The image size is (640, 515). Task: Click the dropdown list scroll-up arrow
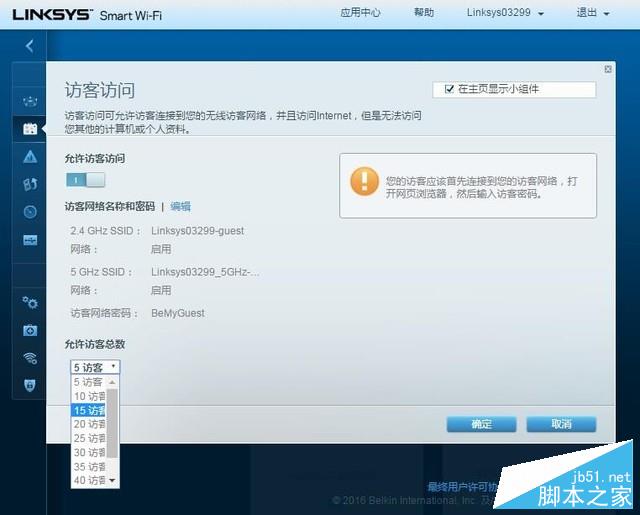[112, 382]
